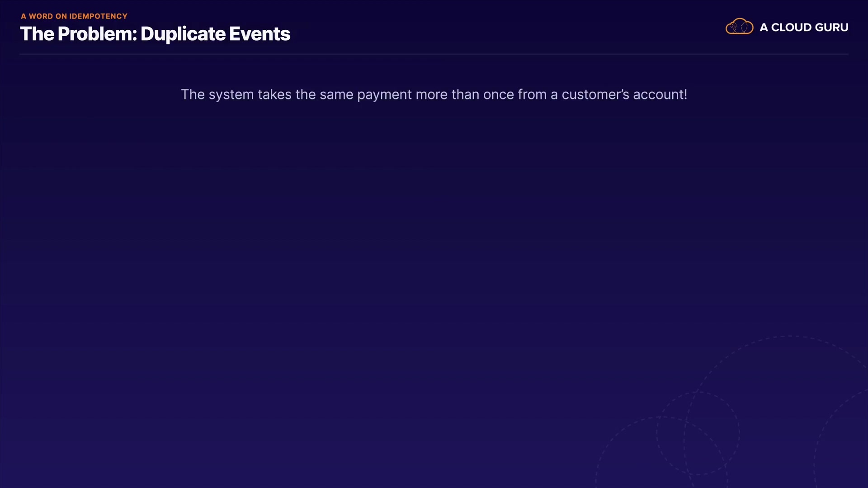Click the word "once" in the body sentence
The height and width of the screenshot is (488, 868).
click(498, 94)
